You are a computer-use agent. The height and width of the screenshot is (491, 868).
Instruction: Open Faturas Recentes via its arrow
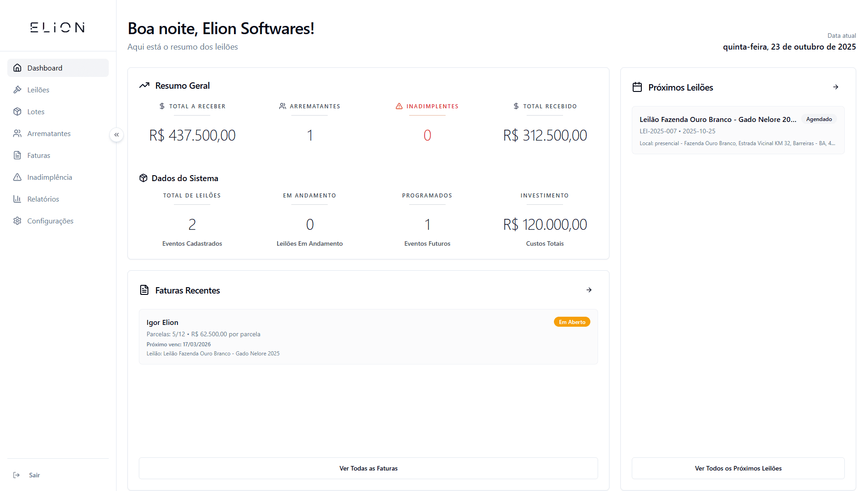click(x=589, y=290)
